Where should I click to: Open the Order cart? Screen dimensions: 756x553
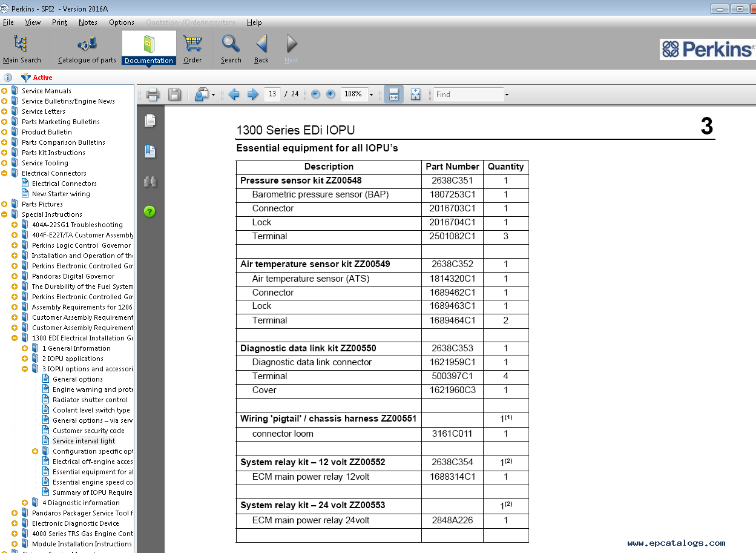(192, 48)
